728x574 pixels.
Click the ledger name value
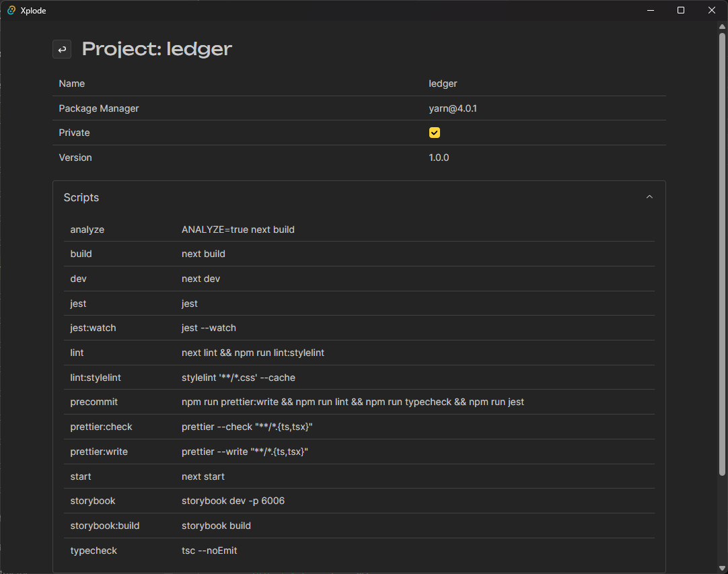443,83
